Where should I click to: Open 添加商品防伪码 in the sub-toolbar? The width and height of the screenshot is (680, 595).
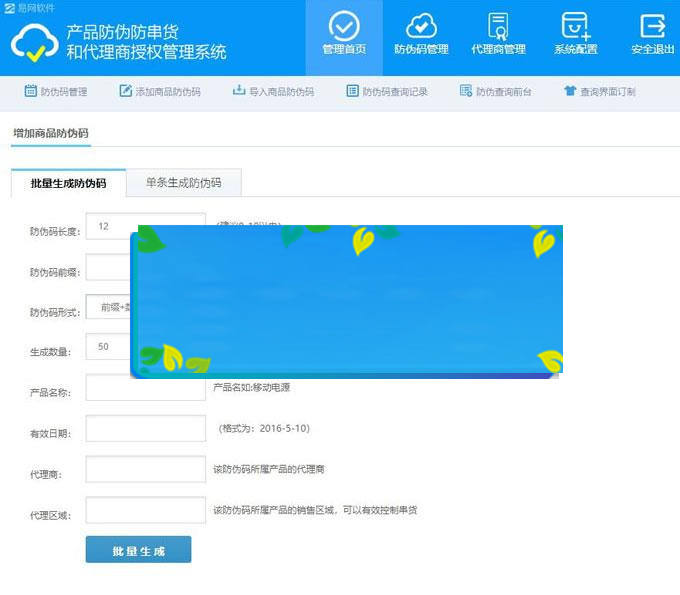click(160, 92)
